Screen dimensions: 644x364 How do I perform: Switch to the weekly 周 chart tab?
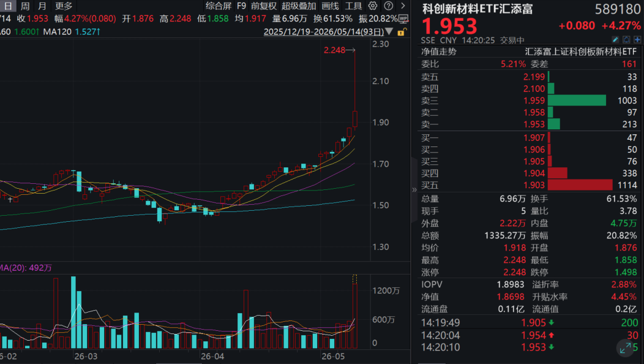click(25, 6)
